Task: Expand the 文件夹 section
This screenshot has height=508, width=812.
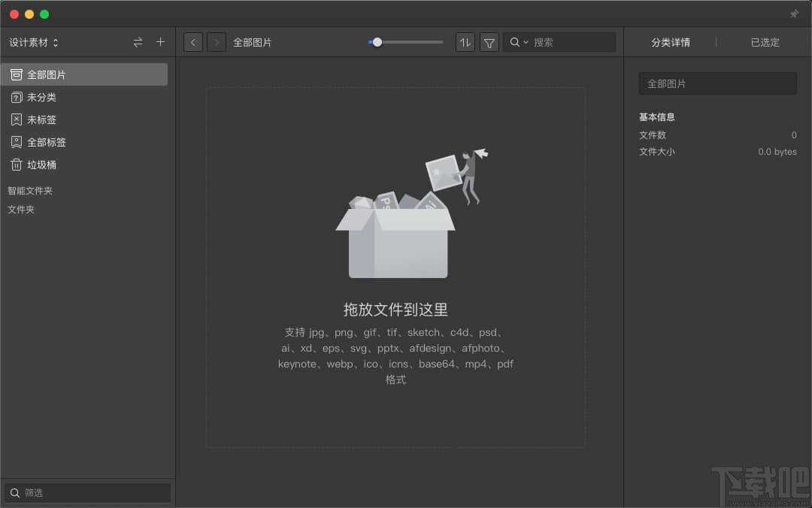Action: (x=21, y=210)
